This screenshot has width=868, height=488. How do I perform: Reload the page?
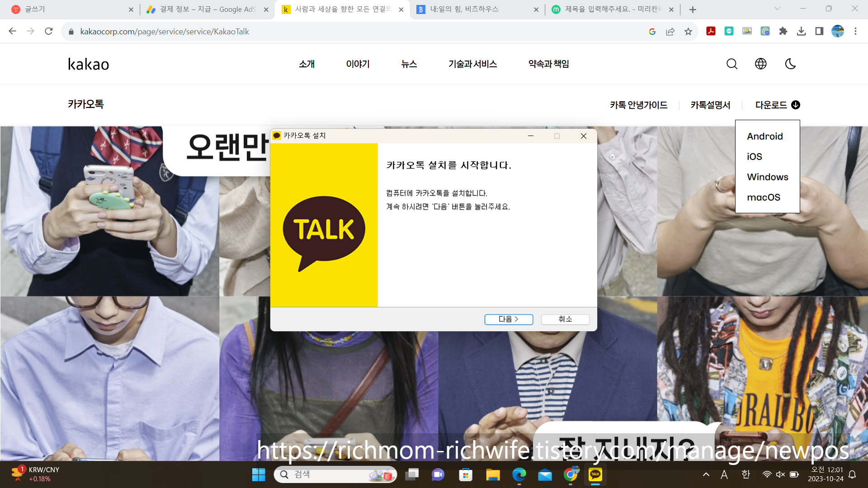(x=49, y=31)
